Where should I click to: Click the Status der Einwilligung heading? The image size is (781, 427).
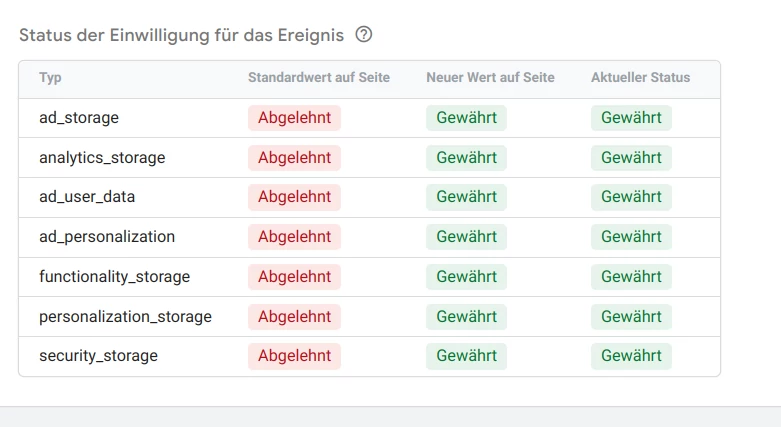pos(181,35)
